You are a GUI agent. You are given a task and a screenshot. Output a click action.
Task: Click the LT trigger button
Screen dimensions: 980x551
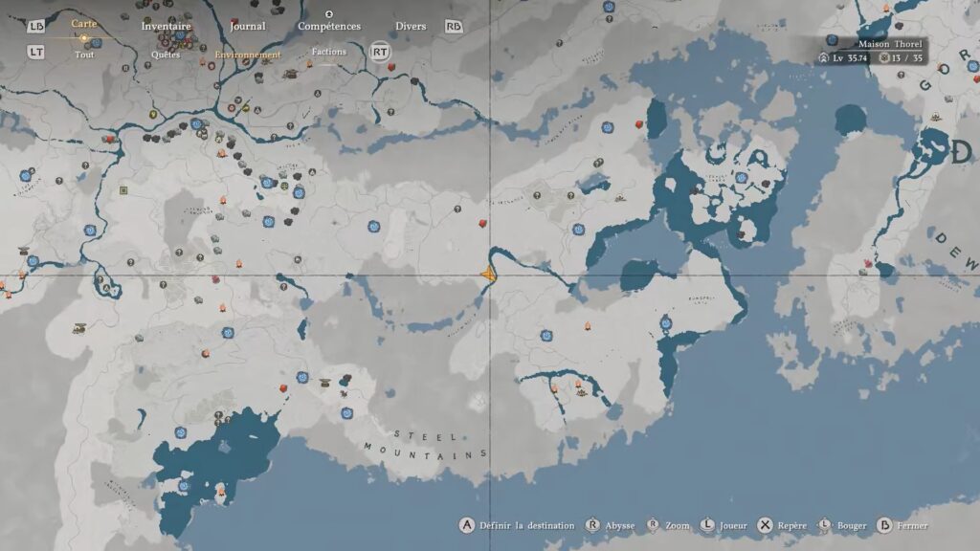[x=36, y=53]
